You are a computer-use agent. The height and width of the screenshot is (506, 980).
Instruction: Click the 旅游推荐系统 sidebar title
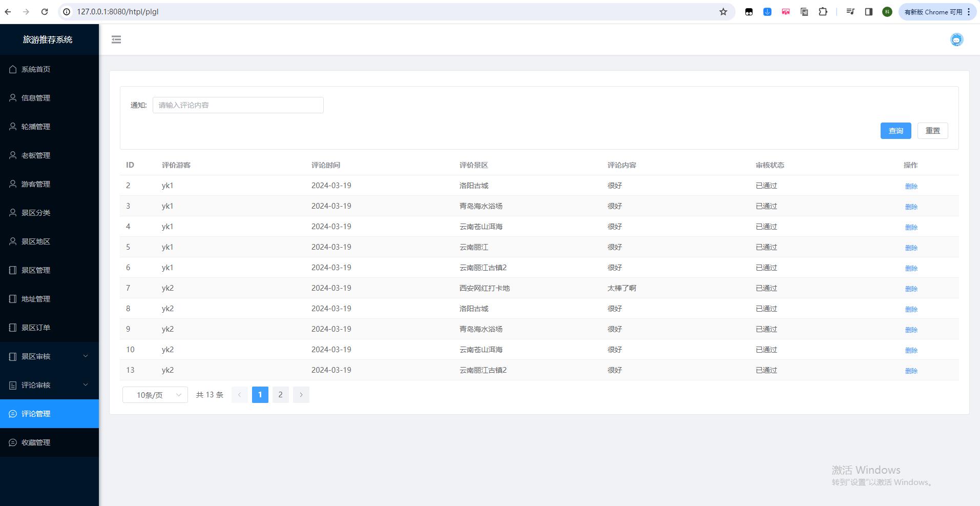coord(48,39)
